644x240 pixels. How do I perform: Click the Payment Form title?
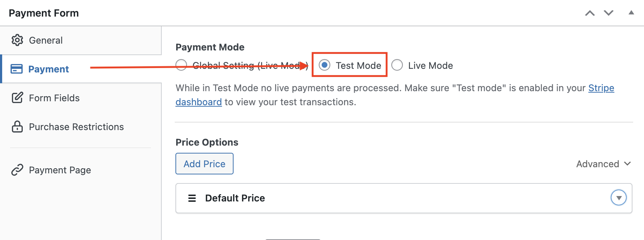(x=44, y=13)
